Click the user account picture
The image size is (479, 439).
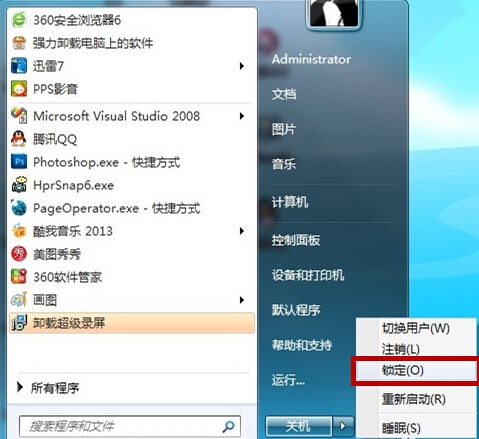334,13
